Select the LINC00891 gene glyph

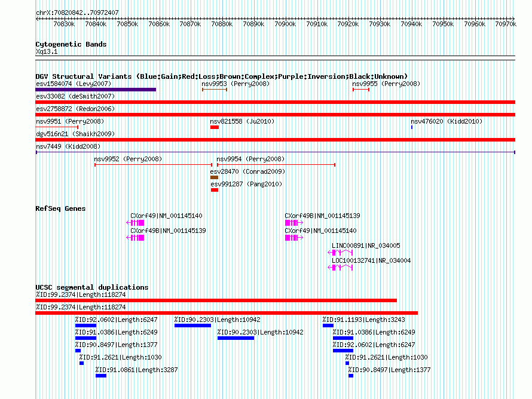point(340,253)
